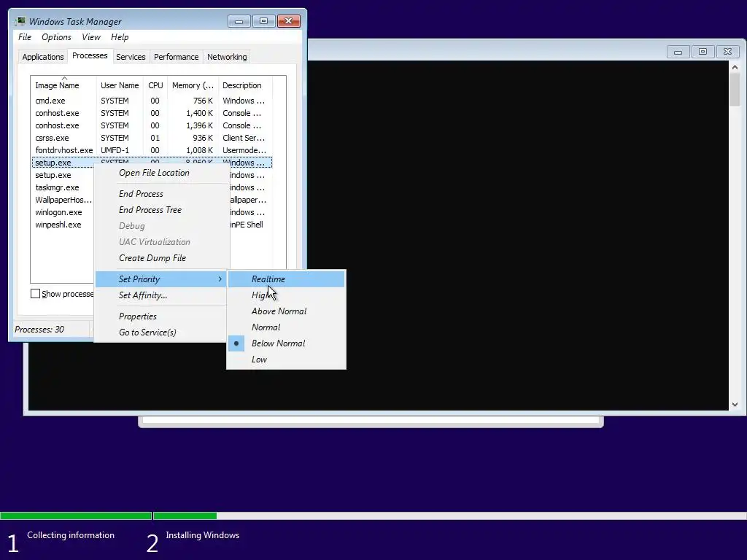This screenshot has height=560, width=747.
Task: Close the Windows Task Manager window
Action: pos(288,21)
